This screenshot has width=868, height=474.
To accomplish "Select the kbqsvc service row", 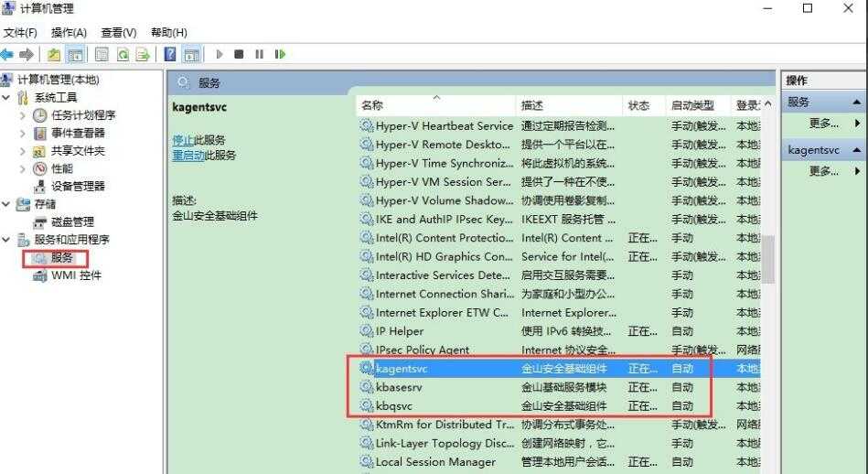I will tap(559, 406).
